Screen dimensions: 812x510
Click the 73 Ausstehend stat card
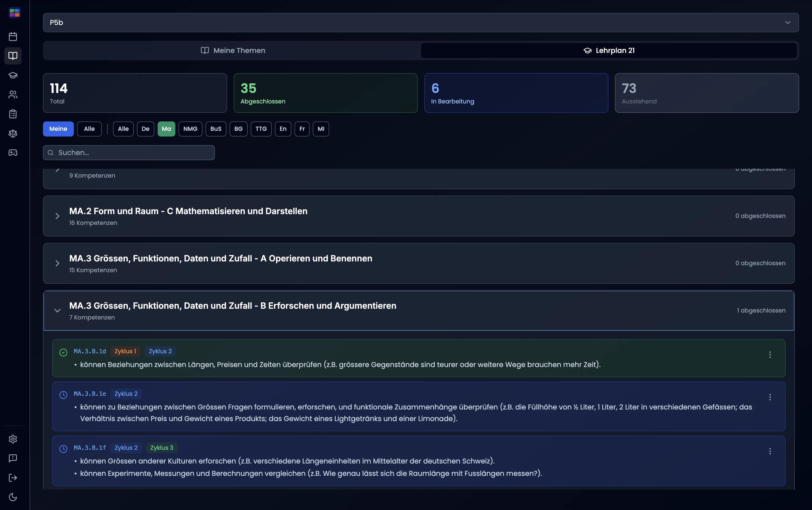pos(707,93)
